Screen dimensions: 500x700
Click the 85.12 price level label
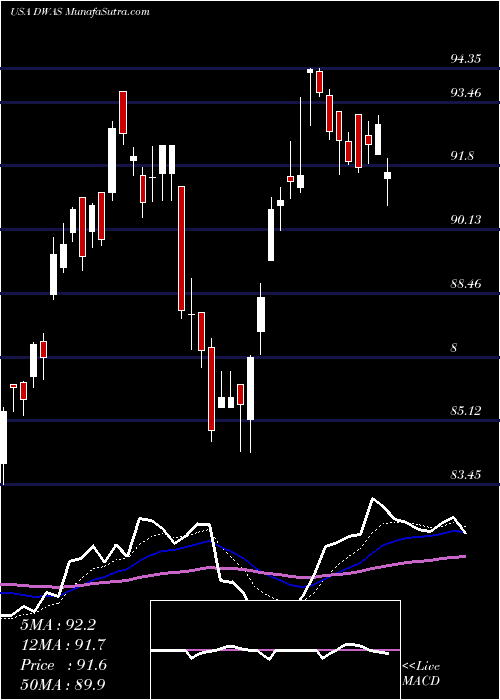click(x=466, y=410)
